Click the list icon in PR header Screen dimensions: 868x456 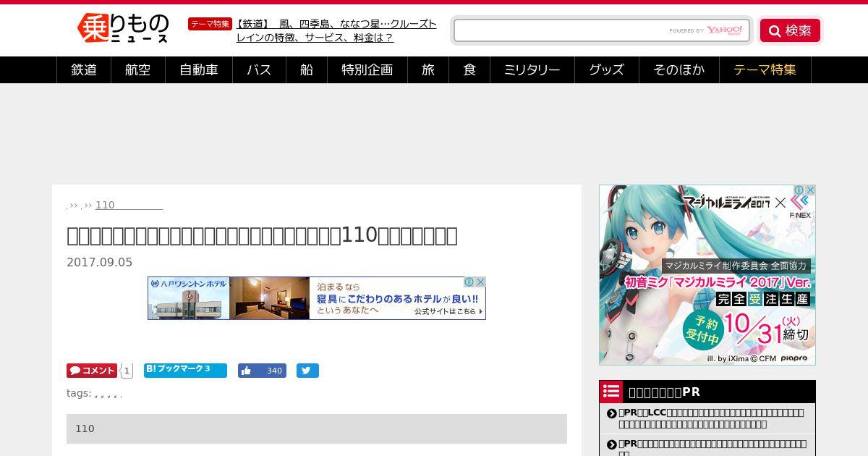tap(611, 392)
